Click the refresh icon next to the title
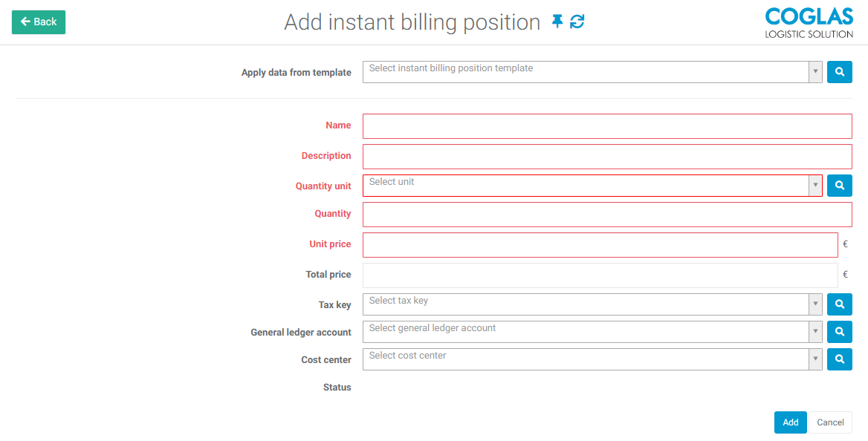The width and height of the screenshot is (868, 441). click(577, 22)
